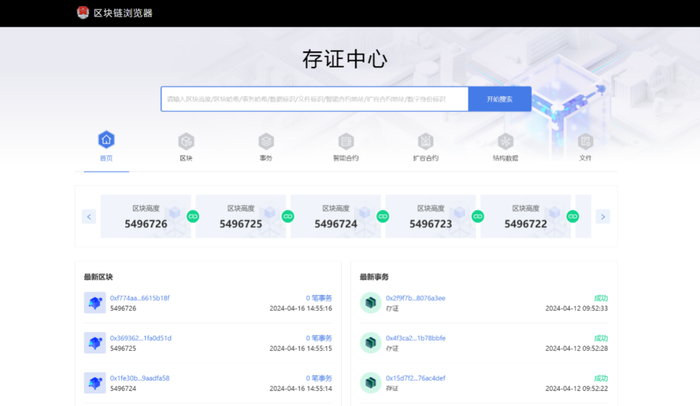Click the 开始搜索 search button

[x=500, y=99]
